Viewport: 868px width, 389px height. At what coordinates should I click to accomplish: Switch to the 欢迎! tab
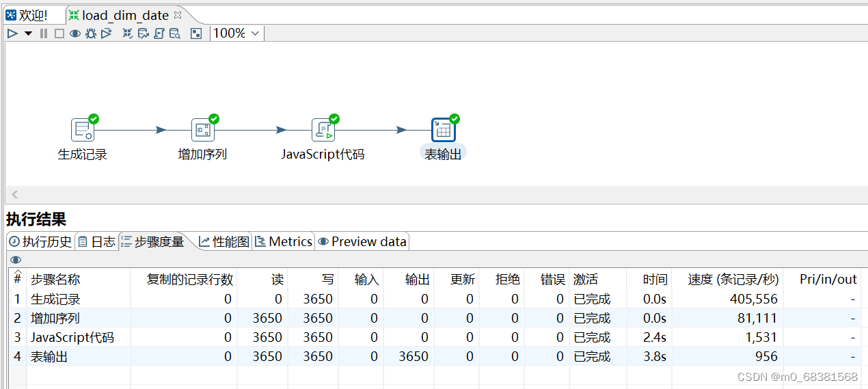[x=28, y=15]
